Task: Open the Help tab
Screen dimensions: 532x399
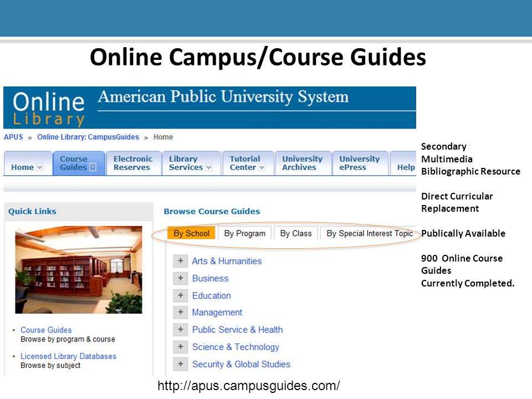Action: (403, 163)
